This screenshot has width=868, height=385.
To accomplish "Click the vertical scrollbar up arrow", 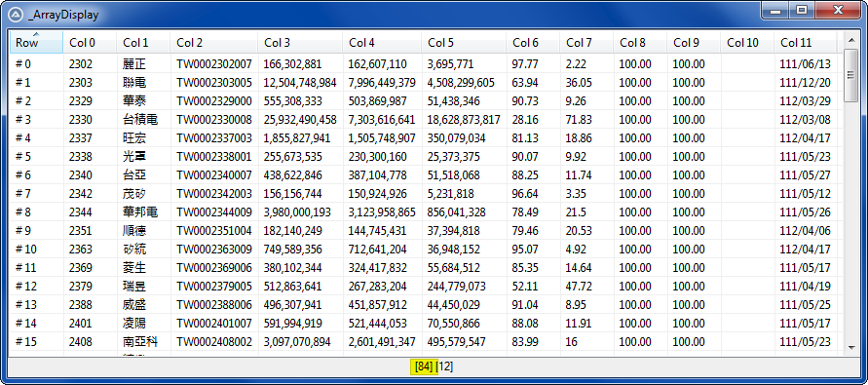I will coord(850,40).
